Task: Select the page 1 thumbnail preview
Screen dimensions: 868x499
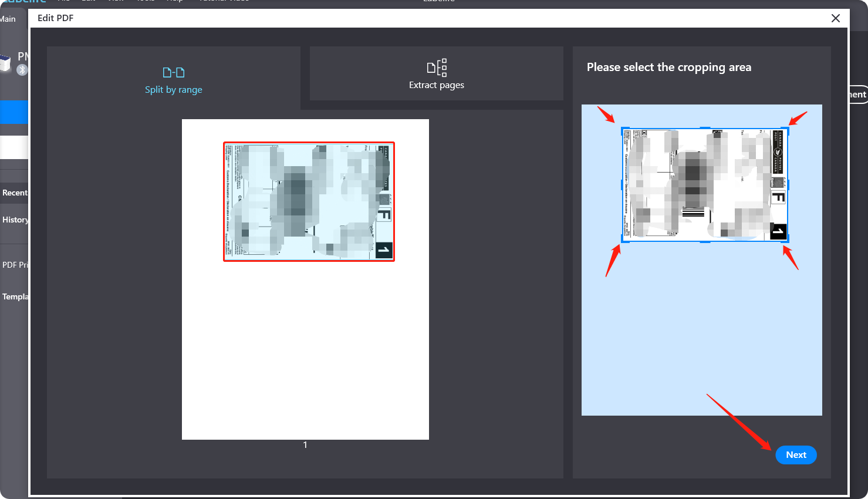Action: click(x=305, y=279)
